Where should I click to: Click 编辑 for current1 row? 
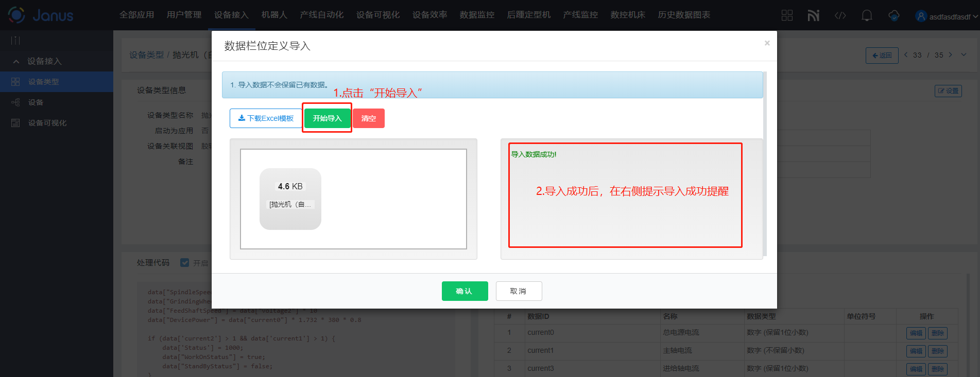[916, 351]
